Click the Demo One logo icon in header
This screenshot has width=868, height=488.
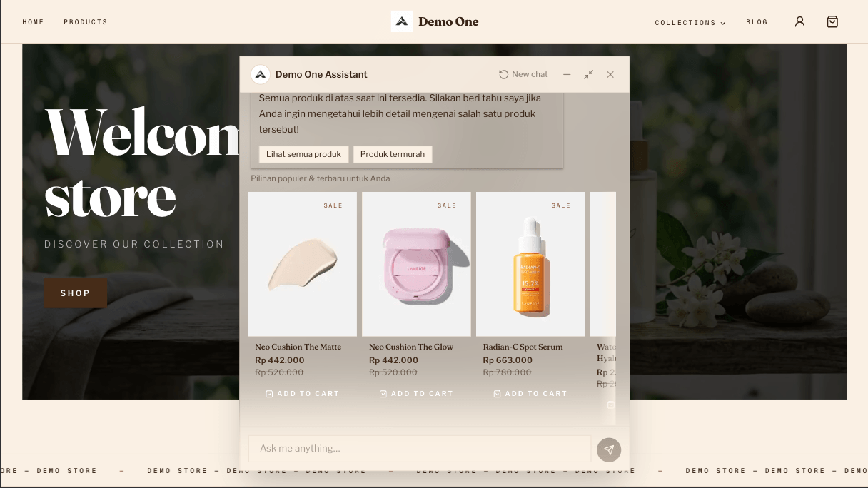click(x=402, y=21)
